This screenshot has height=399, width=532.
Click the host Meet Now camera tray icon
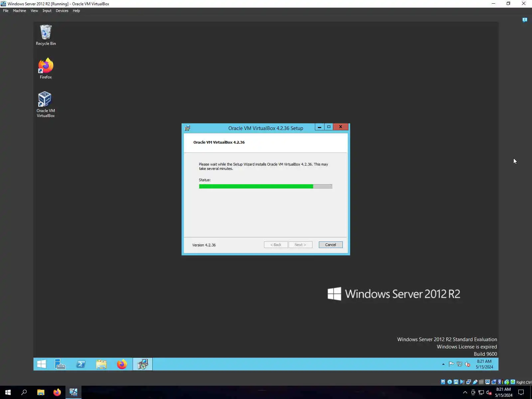point(473,392)
